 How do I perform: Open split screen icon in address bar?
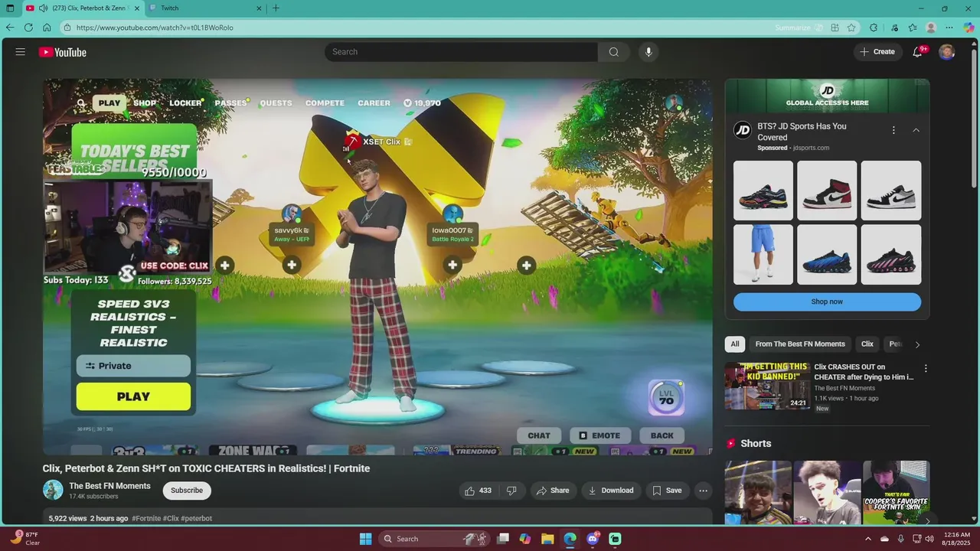(x=835, y=28)
